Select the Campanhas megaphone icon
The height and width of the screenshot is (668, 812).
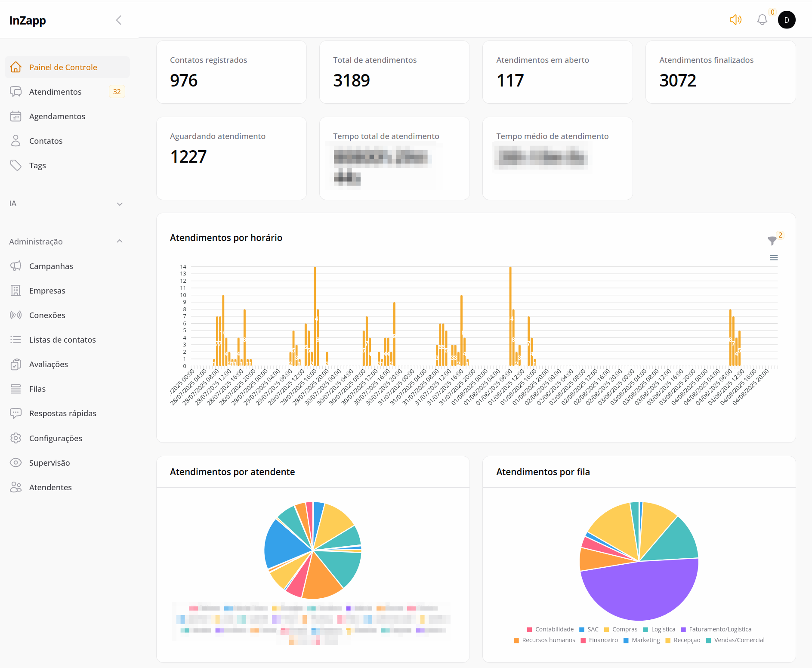tap(16, 266)
